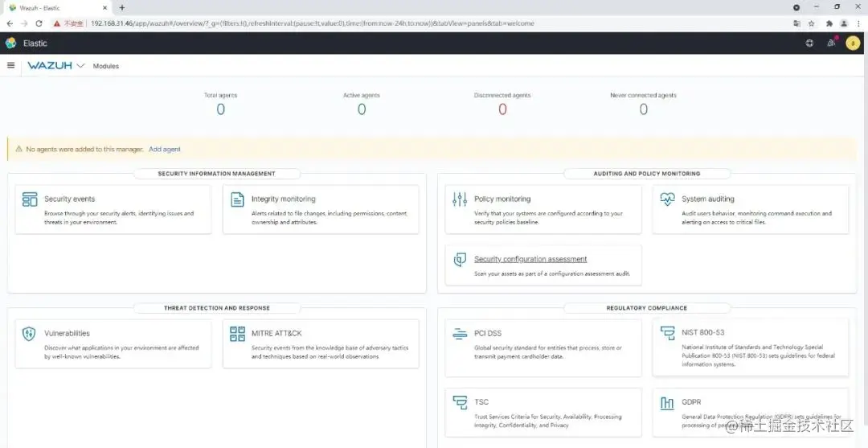Open the NIST 800-53 module
Viewport: 868px width, 448px height.
click(x=750, y=347)
